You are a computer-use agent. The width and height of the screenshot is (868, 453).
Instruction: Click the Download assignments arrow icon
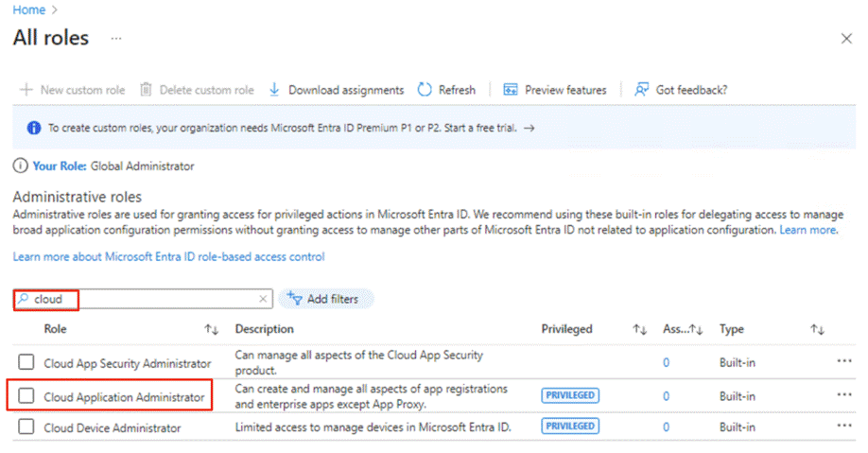tap(274, 90)
